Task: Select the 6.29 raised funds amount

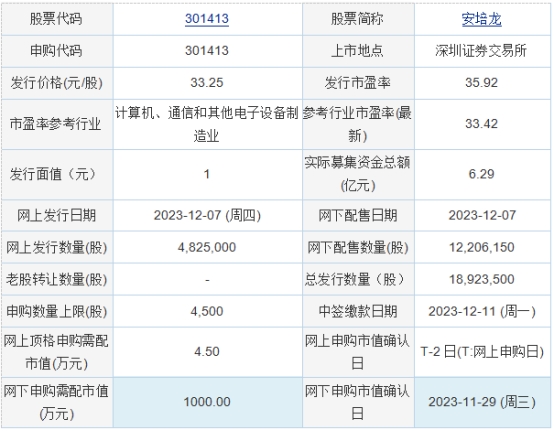Action: [482, 174]
